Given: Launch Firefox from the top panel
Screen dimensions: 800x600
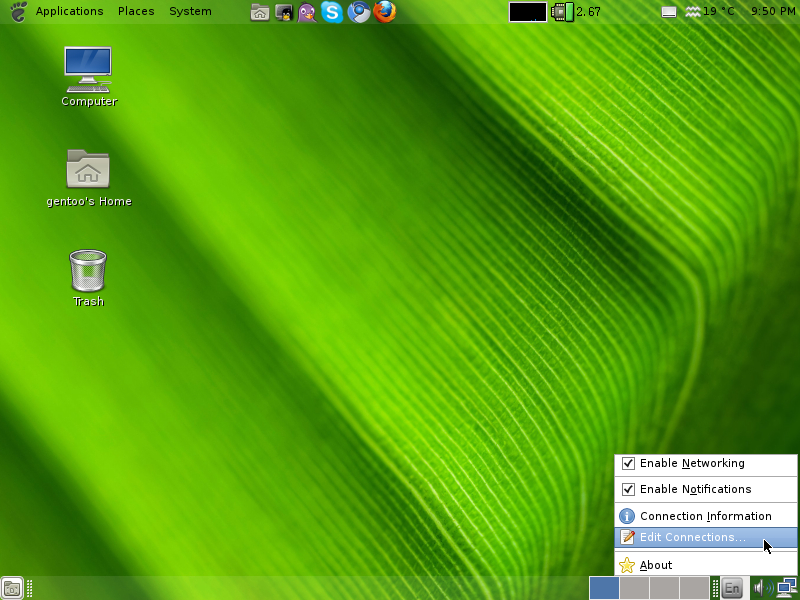Looking at the screenshot, I should click(385, 12).
